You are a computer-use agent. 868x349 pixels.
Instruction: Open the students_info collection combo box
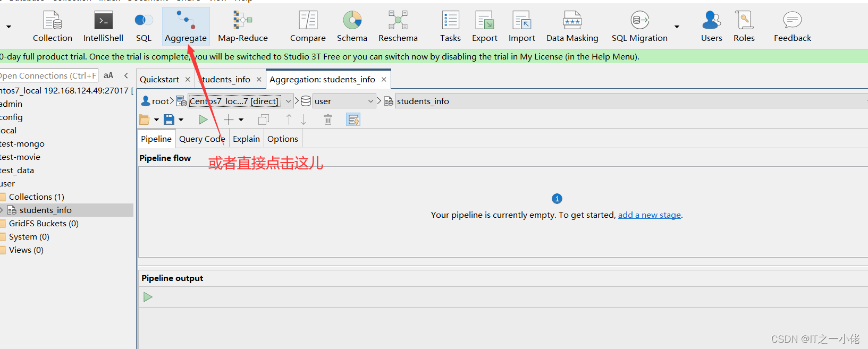pos(631,101)
